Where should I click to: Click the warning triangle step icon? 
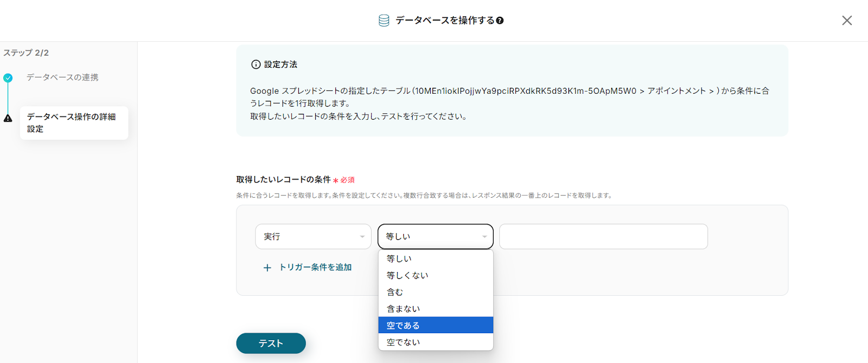[x=8, y=118]
